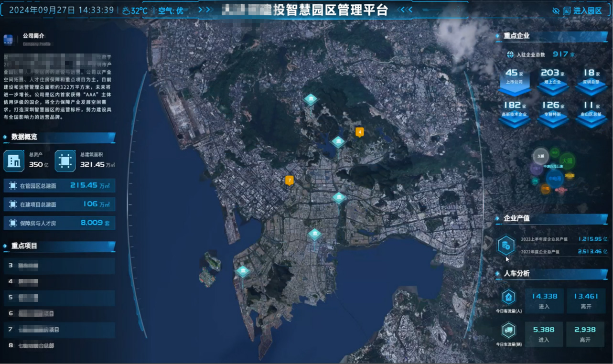This screenshot has height=364, width=613.
Task: Click the 企业产值 hexagon database icon
Action: pyautogui.click(x=506, y=246)
